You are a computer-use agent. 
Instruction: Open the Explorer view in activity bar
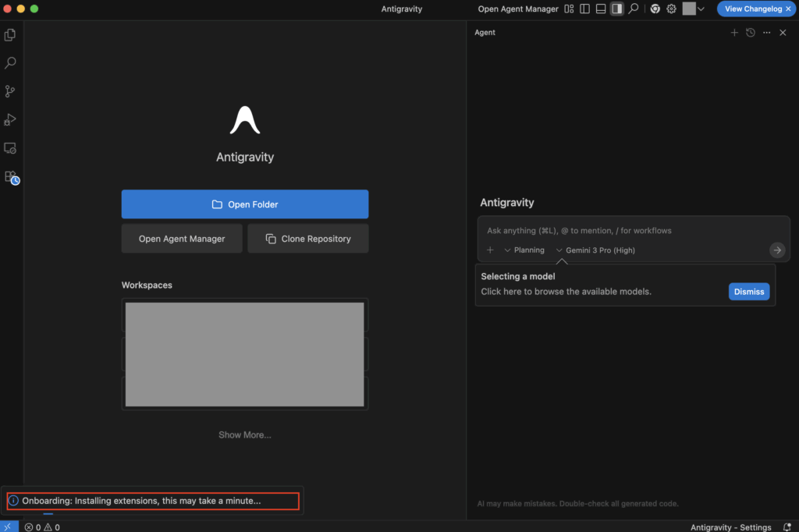pyautogui.click(x=10, y=35)
